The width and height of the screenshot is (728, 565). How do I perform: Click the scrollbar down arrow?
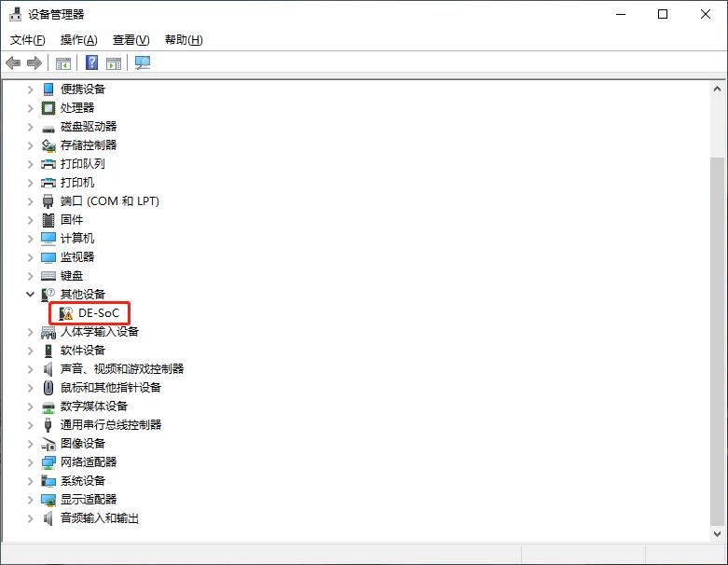(x=718, y=534)
